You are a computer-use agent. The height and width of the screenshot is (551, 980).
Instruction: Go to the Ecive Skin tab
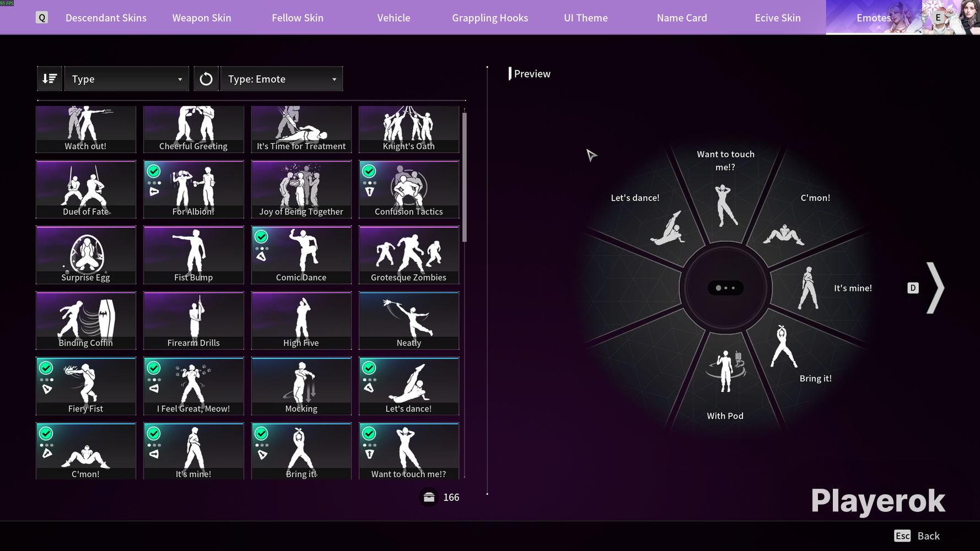tap(778, 18)
